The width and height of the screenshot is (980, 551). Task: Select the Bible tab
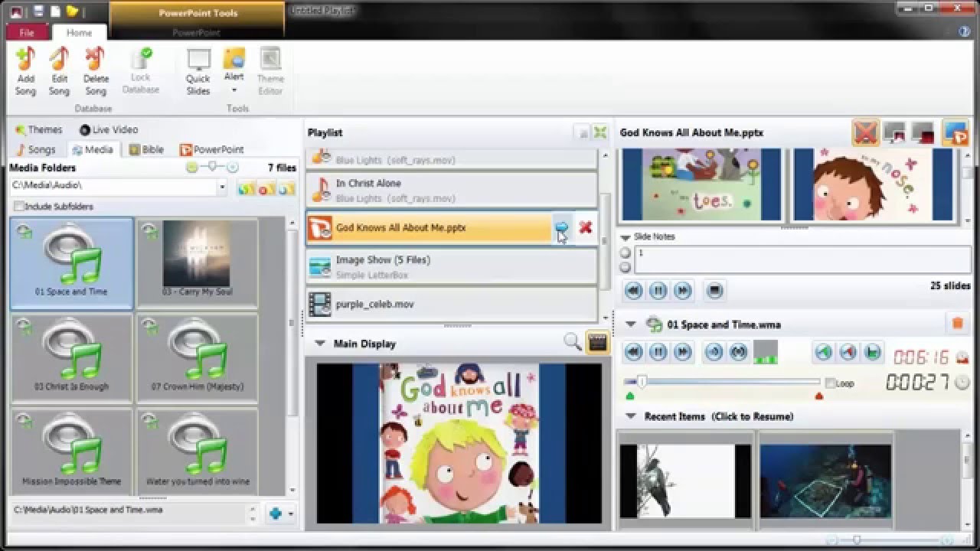[146, 149]
